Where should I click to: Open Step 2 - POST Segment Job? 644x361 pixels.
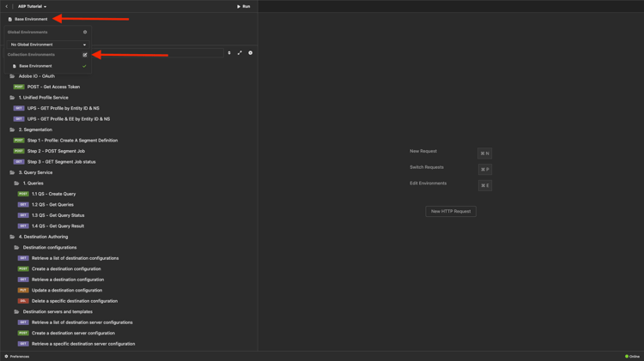(56, 151)
